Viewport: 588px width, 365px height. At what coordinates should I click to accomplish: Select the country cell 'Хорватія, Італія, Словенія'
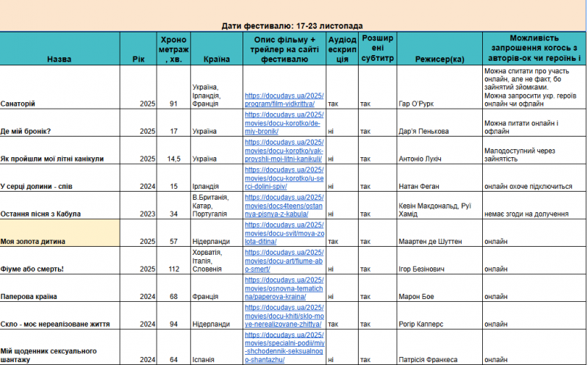[217, 261]
